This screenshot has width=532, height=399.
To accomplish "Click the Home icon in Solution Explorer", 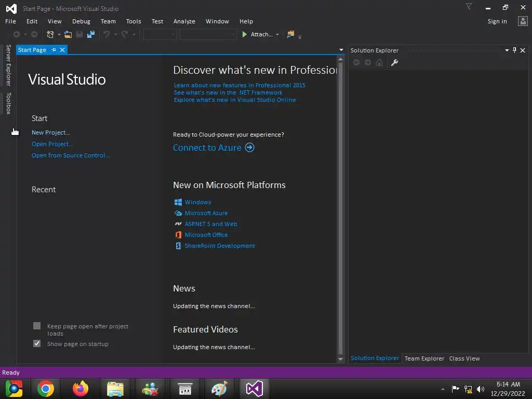I will click(379, 62).
